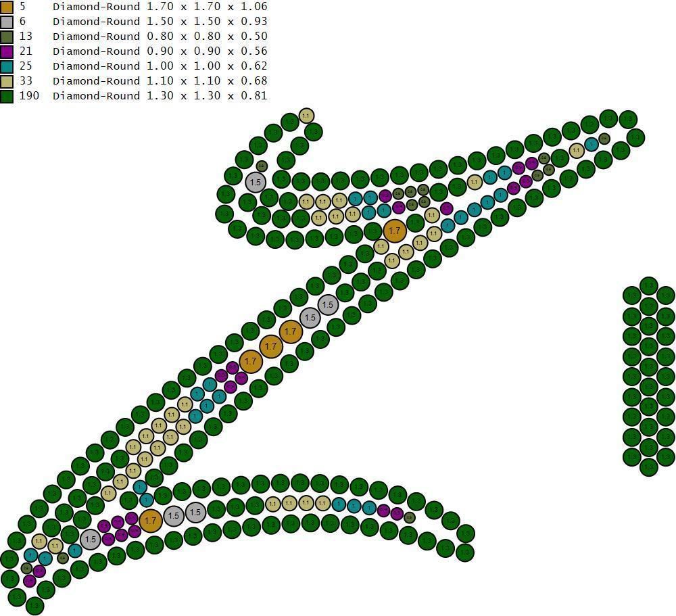Click the small olive gem above the upper-left 1.5 gem
The width and height of the screenshot is (676, 616).
click(262, 166)
